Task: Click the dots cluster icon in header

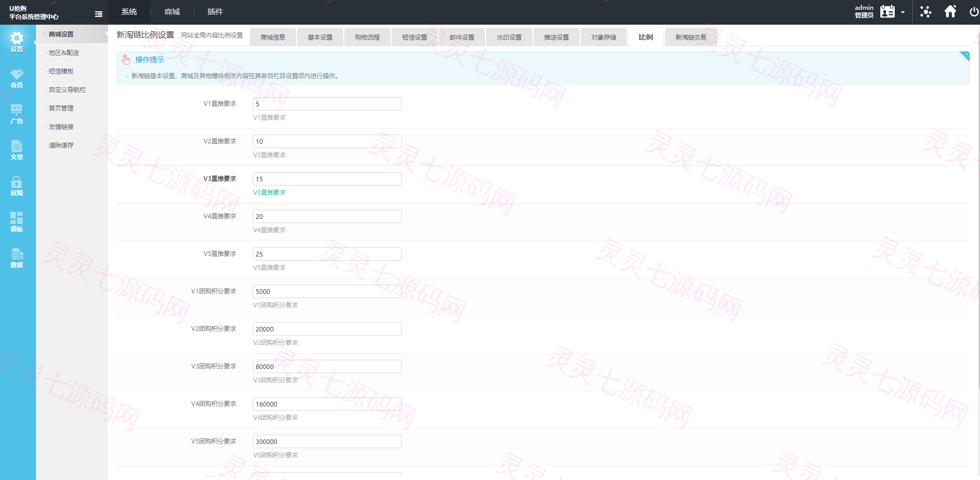Action: pyautogui.click(x=926, y=11)
